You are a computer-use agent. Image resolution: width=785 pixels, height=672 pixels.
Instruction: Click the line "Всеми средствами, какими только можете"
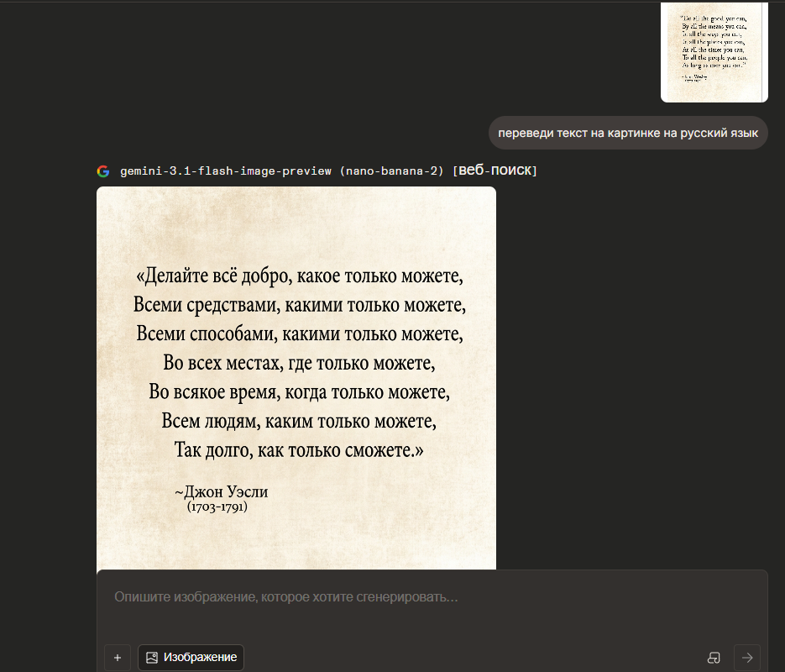pos(299,304)
